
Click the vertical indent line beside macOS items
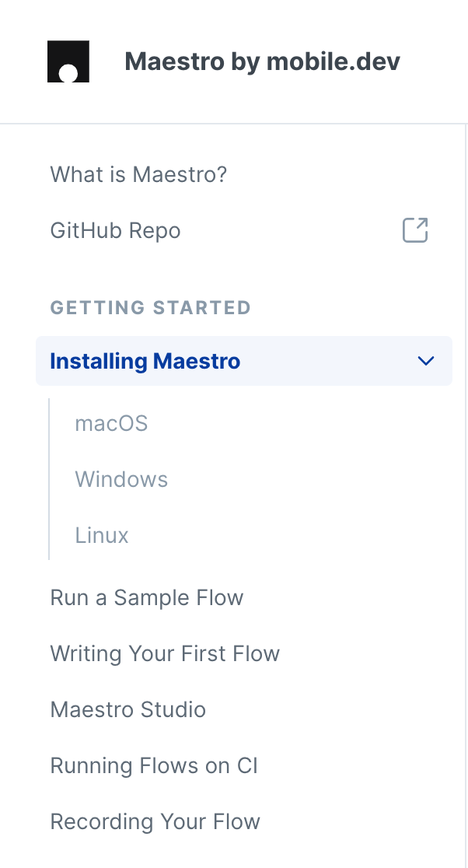[x=50, y=479]
